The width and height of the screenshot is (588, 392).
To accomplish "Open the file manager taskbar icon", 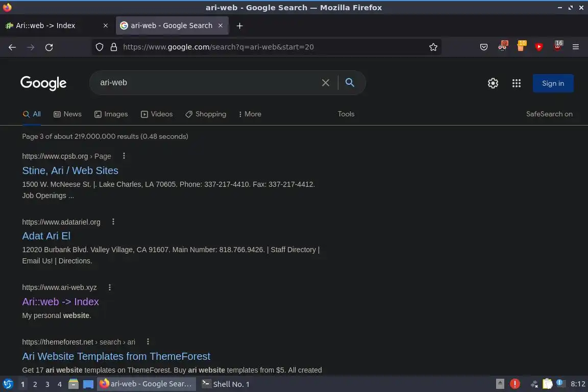I will (73, 384).
